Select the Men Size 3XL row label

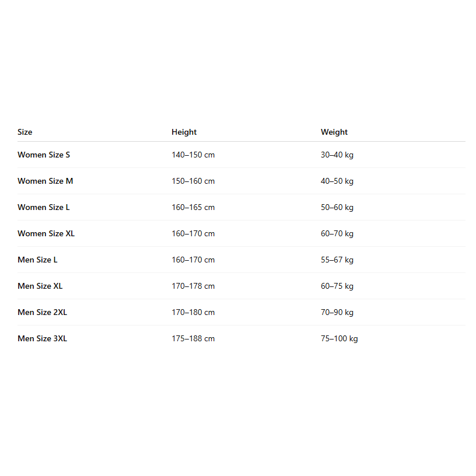click(x=42, y=339)
